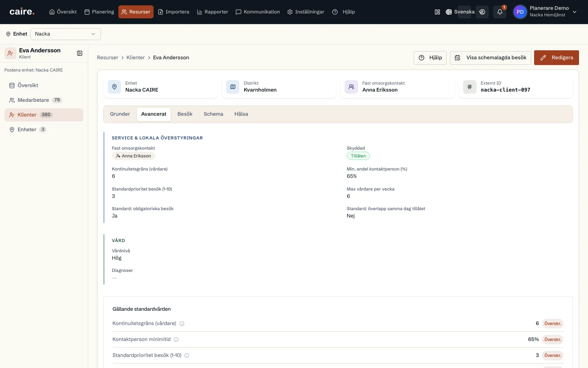Select Resurser in top navigation

[x=136, y=12]
